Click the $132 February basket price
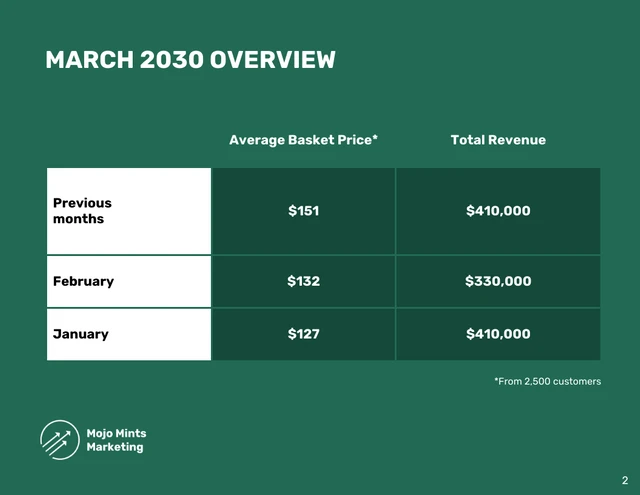The image size is (640, 495). click(303, 281)
